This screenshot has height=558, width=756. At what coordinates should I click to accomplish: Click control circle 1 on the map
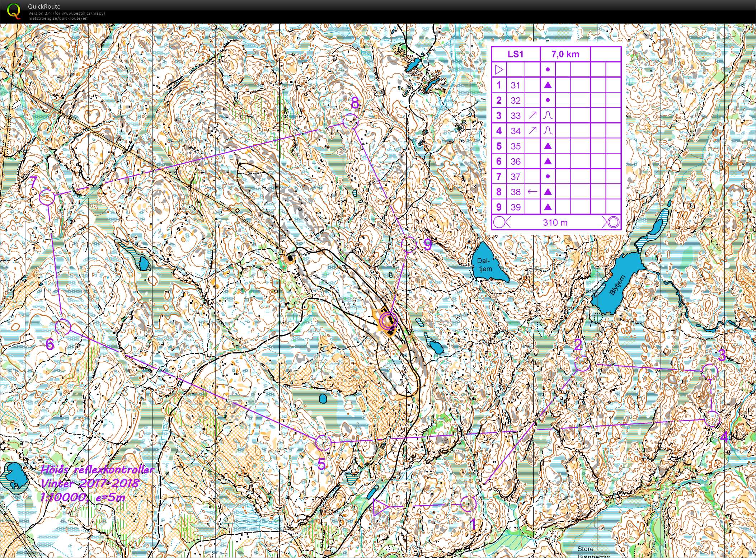[x=468, y=504]
